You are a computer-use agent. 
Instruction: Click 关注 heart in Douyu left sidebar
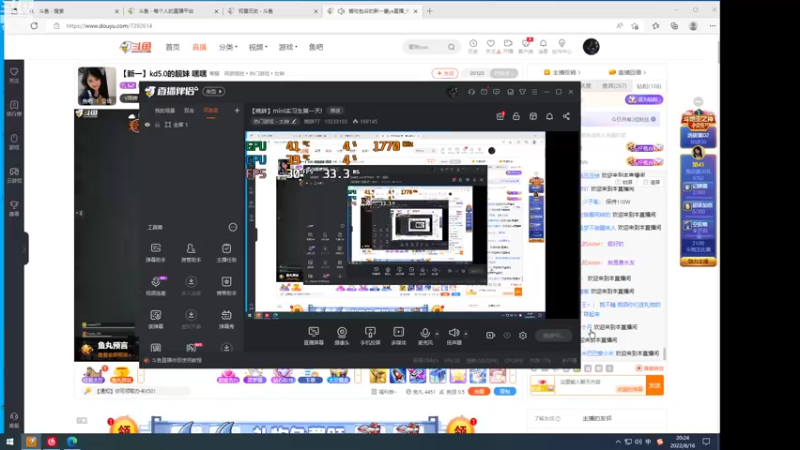pos(14,75)
